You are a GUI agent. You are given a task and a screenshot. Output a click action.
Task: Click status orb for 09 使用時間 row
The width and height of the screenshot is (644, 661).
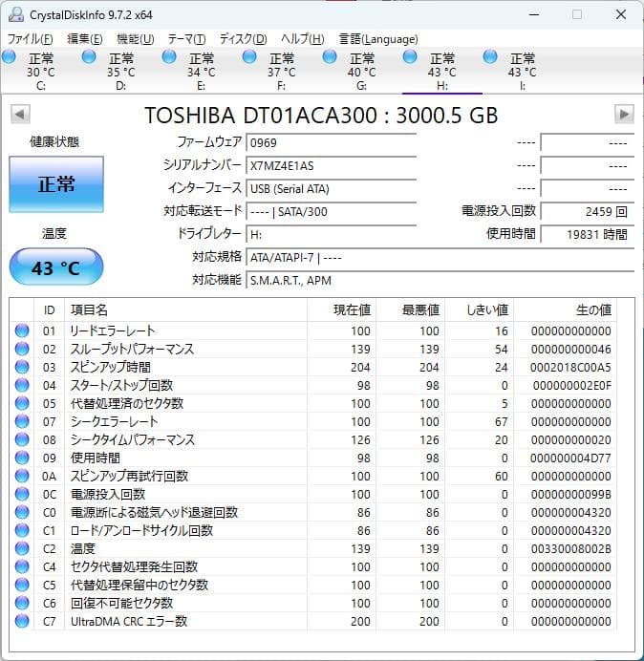[22, 458]
